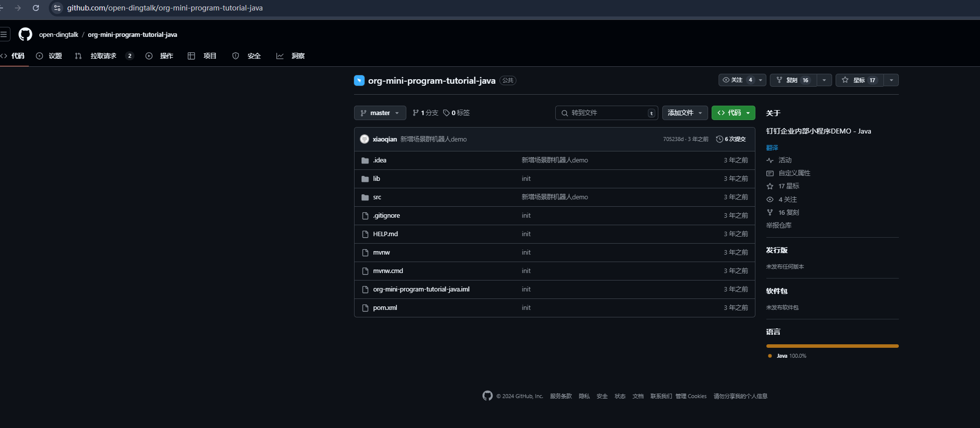
Task: Switch to the 代码 tab
Action: [13, 56]
